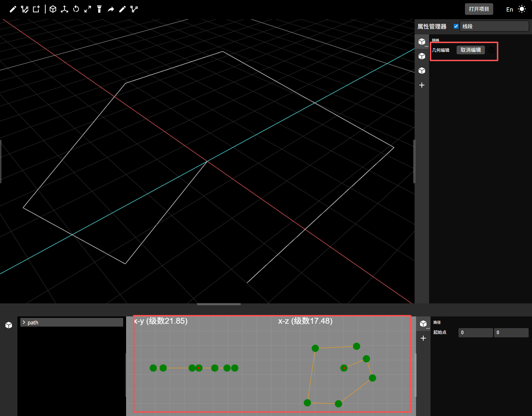This screenshot has height=416, width=532.
Task: Click the 几何编辑 label
Action: pos(441,50)
